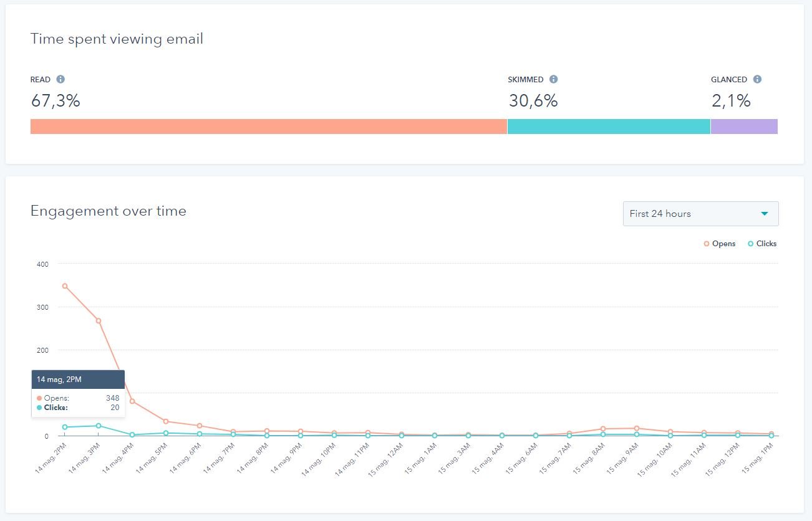
Task: Select the Clicks data point at 14 mag, 2PM
Action: [65, 427]
